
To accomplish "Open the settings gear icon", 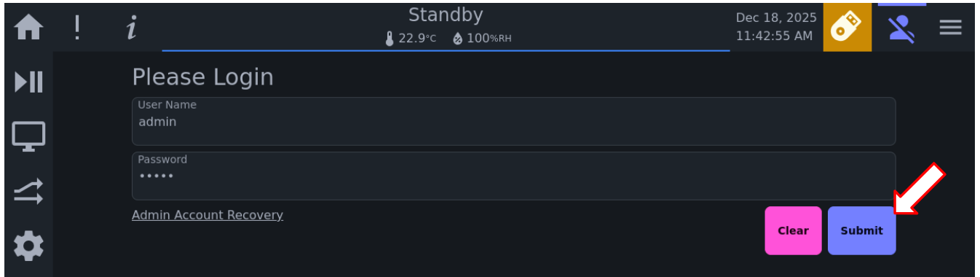I will 28,246.
